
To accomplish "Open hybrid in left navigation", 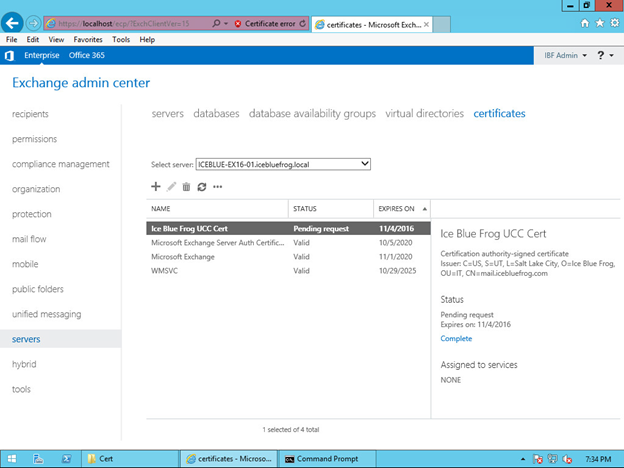I will [24, 364].
